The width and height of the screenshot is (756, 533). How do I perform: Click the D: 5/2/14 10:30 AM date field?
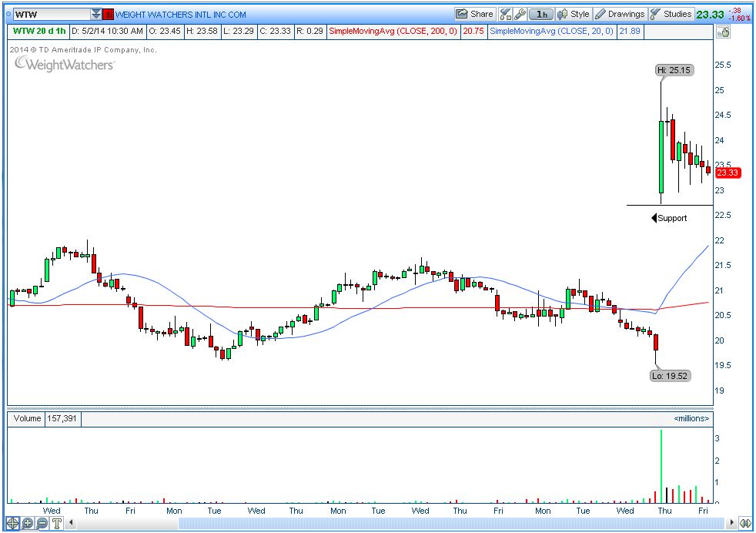click(x=108, y=31)
